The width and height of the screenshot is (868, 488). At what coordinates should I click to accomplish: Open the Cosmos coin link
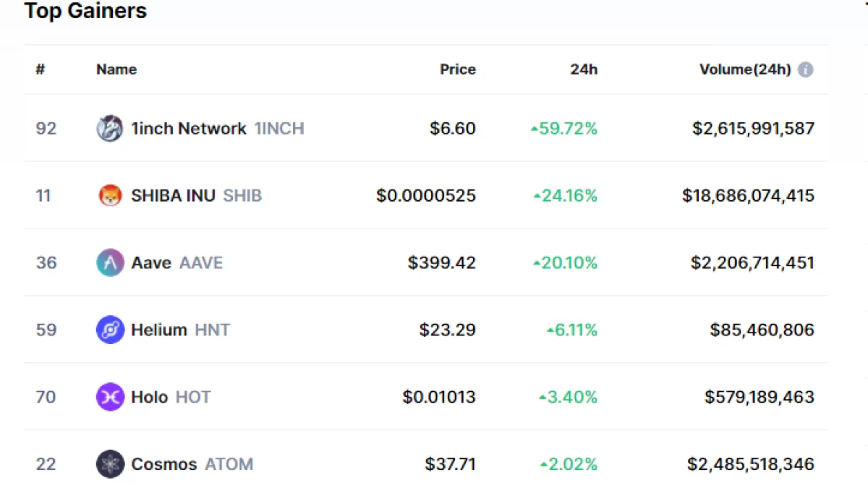(163, 464)
